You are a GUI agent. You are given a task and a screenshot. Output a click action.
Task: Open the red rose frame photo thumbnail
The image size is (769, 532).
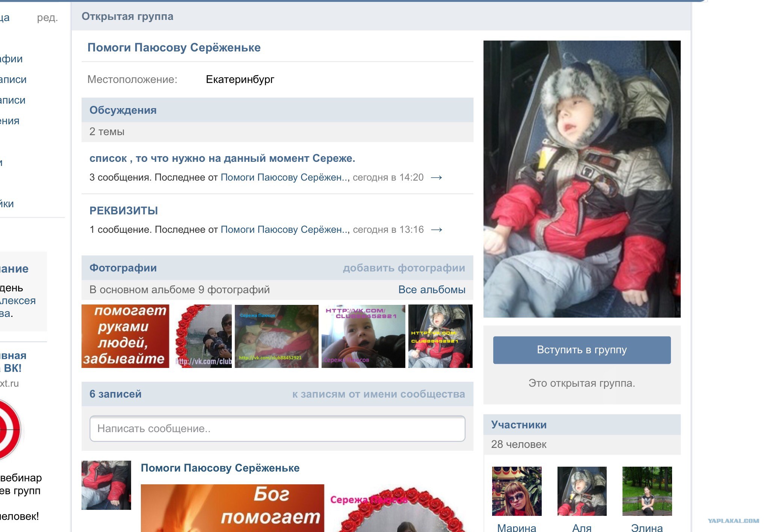[203, 336]
